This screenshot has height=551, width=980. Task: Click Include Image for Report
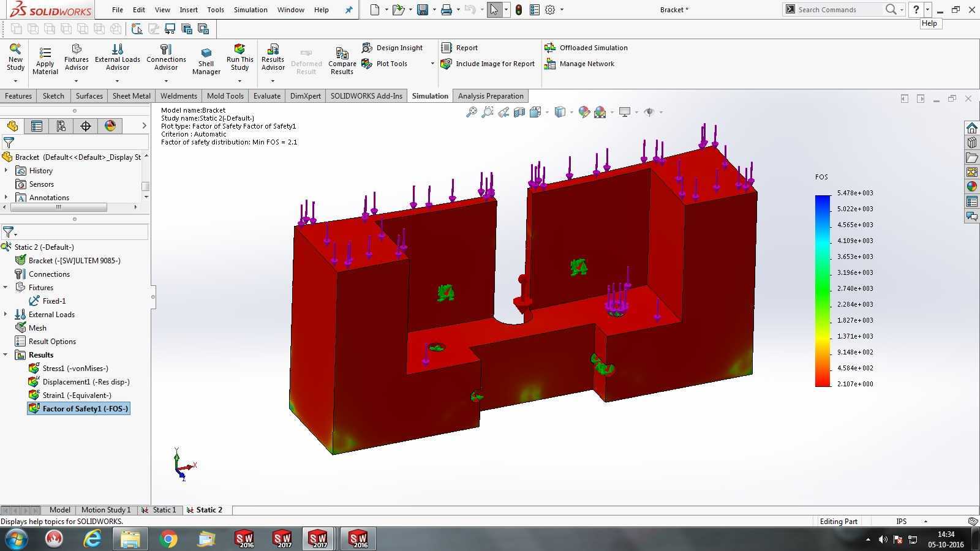click(488, 64)
